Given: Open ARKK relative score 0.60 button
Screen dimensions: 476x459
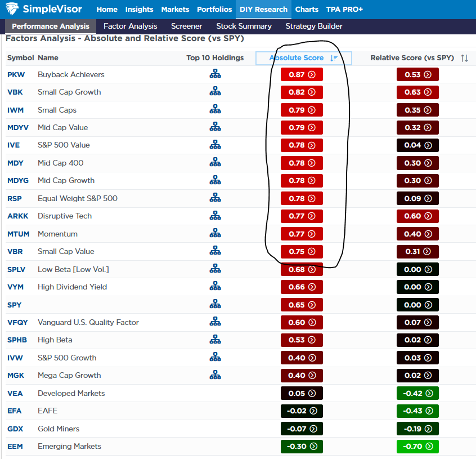Looking at the screenshot, I should [417, 216].
